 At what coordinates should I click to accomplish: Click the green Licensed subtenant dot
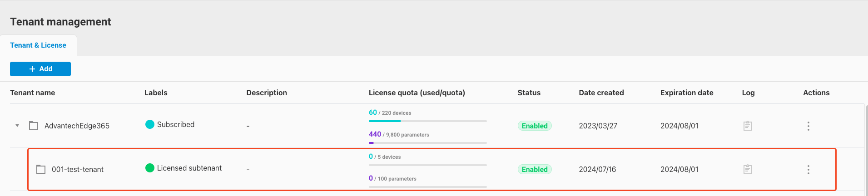pyautogui.click(x=149, y=168)
